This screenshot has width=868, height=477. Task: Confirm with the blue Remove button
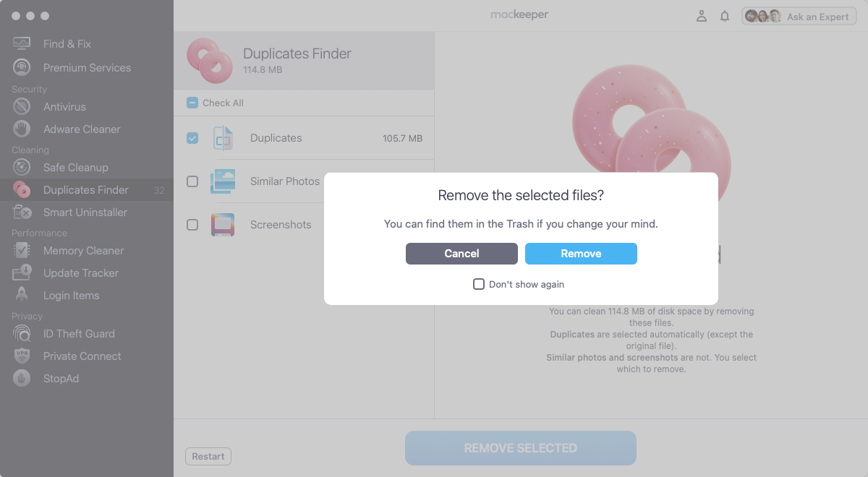point(581,254)
